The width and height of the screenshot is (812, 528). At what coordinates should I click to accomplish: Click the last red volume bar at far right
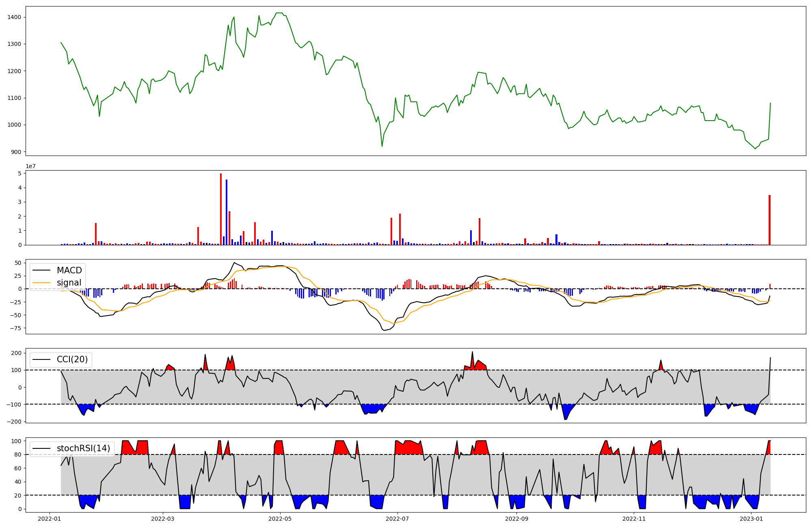coord(769,220)
